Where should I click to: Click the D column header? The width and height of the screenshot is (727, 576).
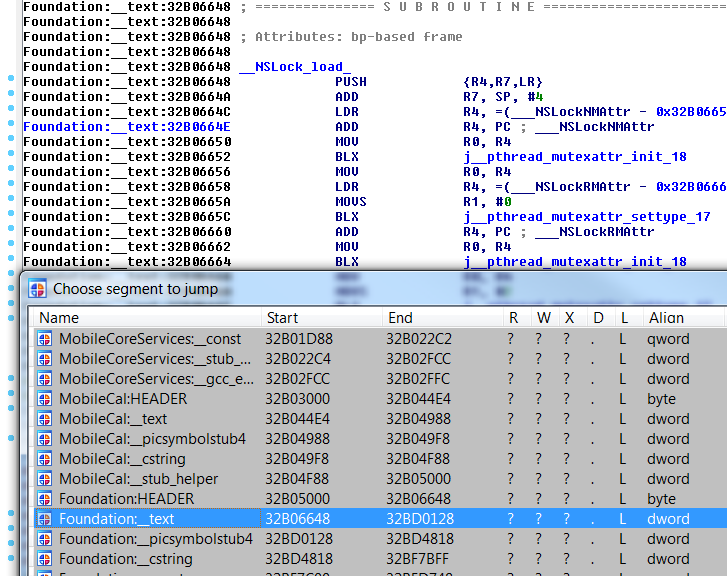(601, 318)
